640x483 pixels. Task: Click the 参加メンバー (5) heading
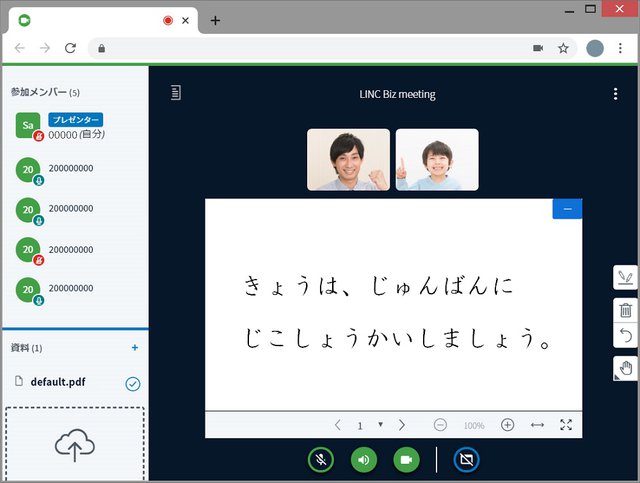point(45,92)
